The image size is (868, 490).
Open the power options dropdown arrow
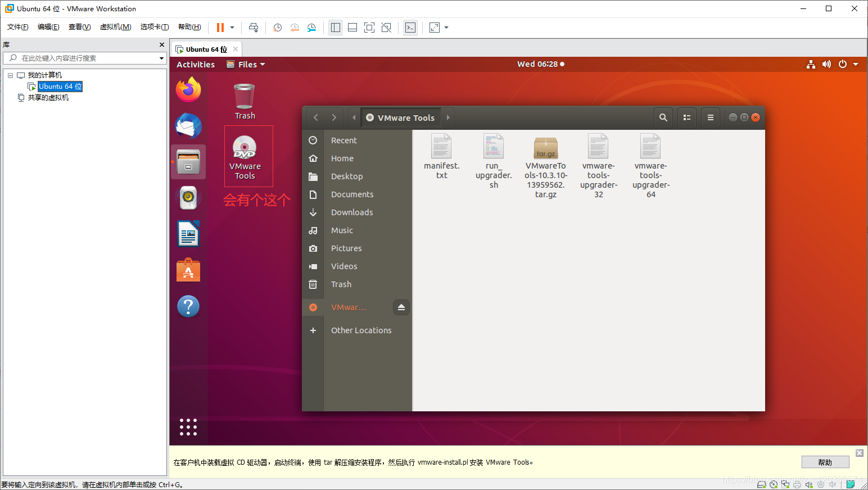pos(232,28)
